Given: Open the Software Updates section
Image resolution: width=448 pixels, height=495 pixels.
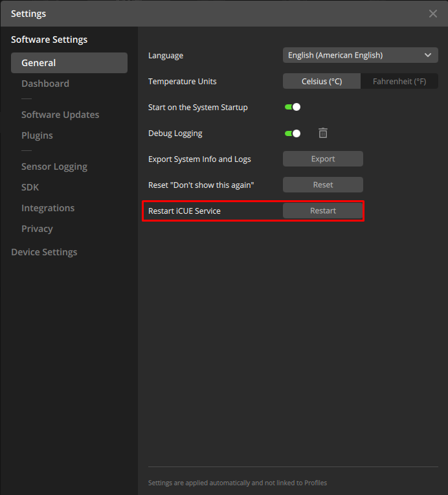Looking at the screenshot, I should [x=60, y=115].
